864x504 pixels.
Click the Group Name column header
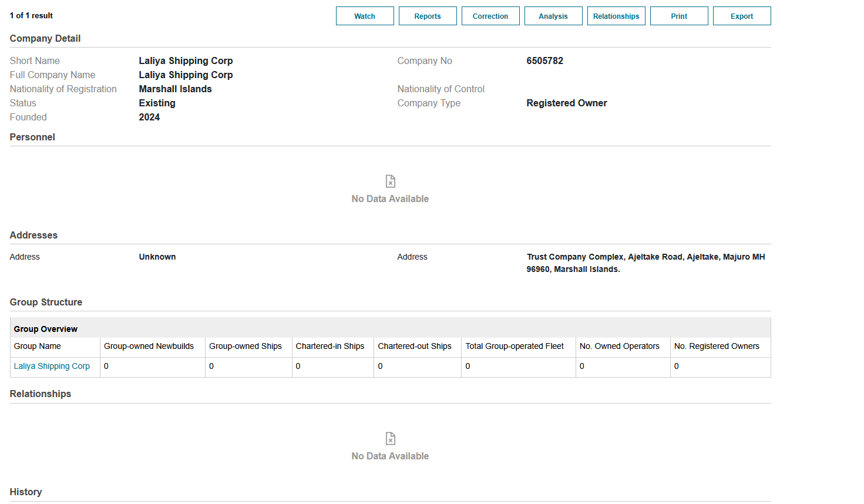click(38, 346)
